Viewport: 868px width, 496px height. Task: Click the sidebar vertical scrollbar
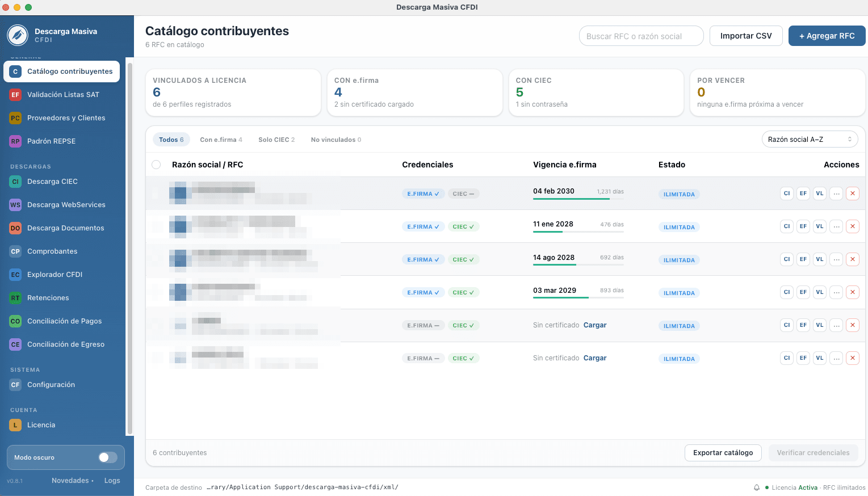(x=130, y=249)
